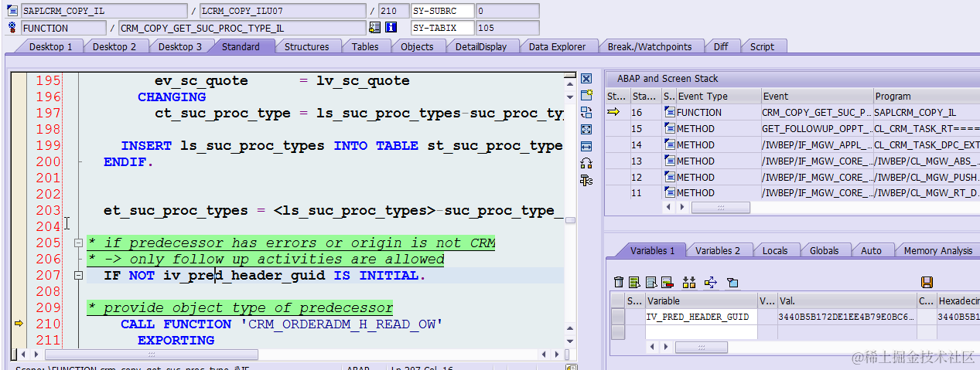
Task: Click the first green list icon in variables toolbar
Action: (x=634, y=283)
